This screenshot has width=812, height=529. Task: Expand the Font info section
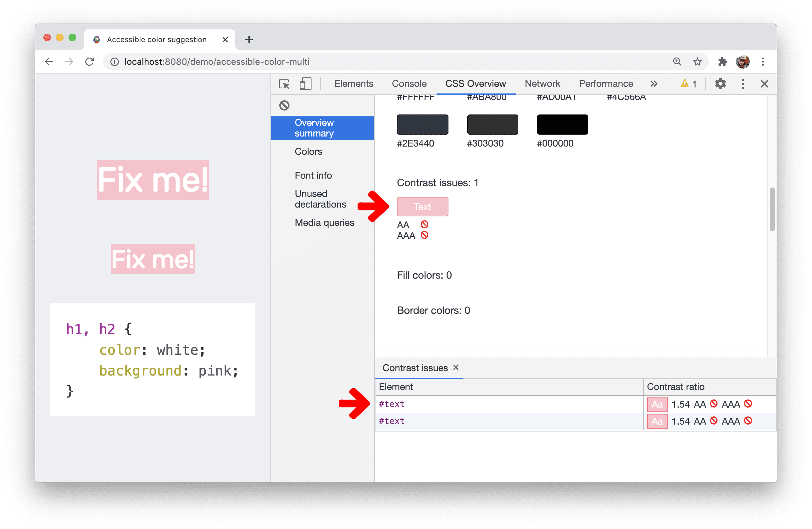[314, 175]
